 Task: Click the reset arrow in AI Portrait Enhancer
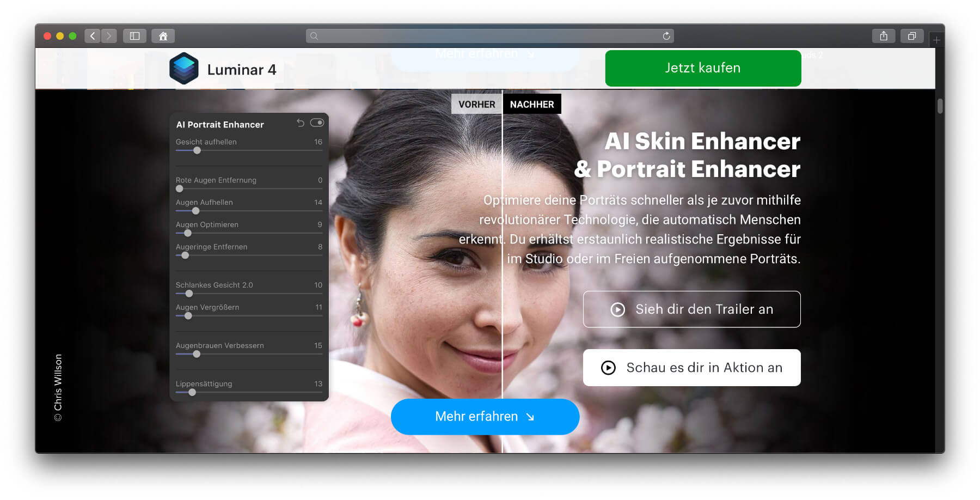coord(300,123)
